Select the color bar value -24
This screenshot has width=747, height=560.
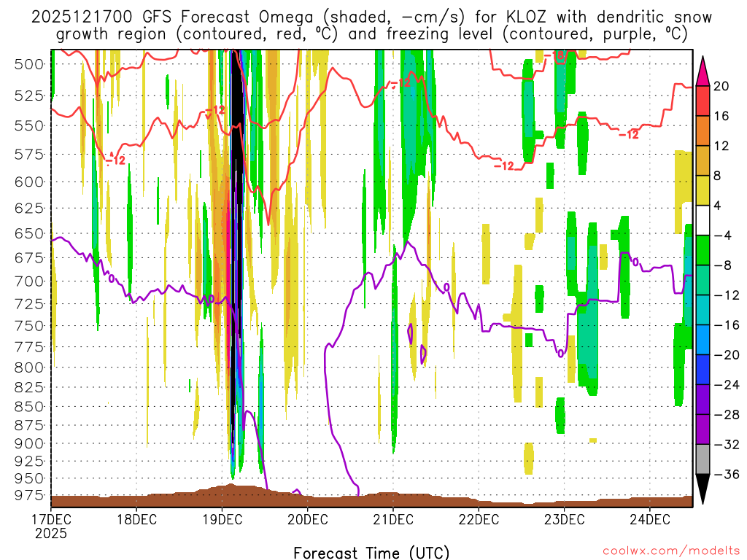(727, 385)
